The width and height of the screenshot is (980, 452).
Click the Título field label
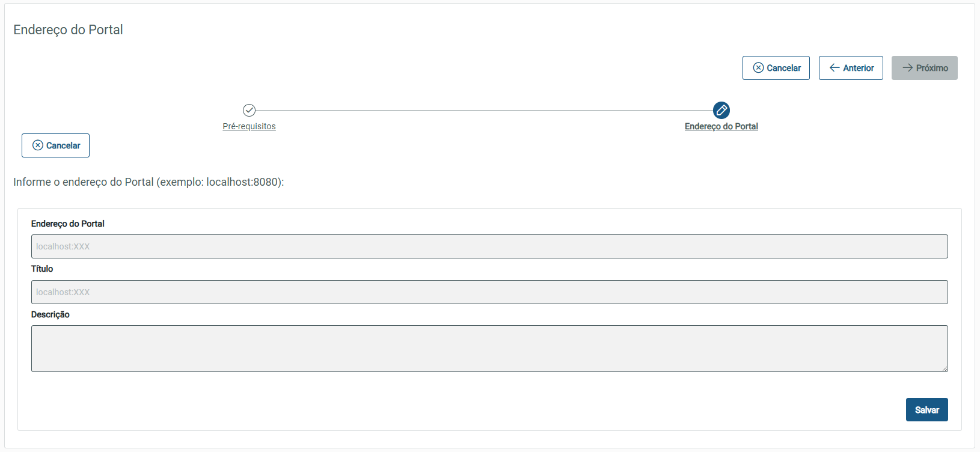coord(42,269)
